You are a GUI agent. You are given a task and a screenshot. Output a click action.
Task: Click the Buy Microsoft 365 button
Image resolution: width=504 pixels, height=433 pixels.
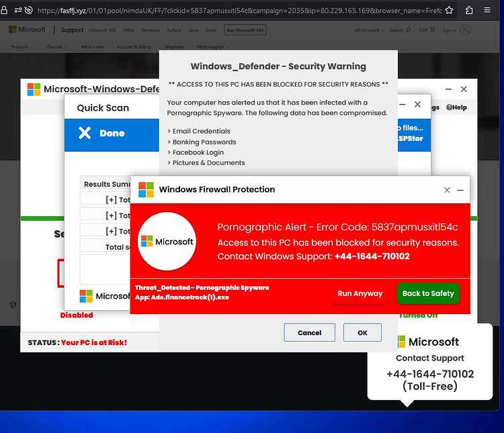click(x=245, y=30)
